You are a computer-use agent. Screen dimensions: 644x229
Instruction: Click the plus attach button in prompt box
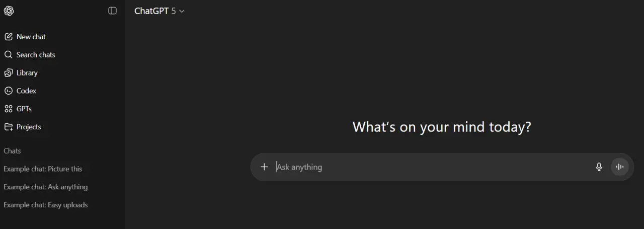click(x=264, y=167)
